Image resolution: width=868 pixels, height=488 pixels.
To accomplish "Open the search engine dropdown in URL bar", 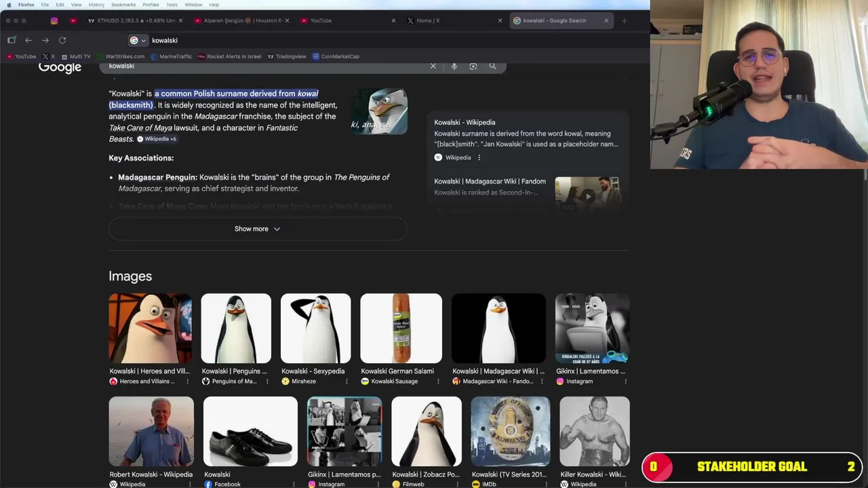I will (x=138, y=40).
